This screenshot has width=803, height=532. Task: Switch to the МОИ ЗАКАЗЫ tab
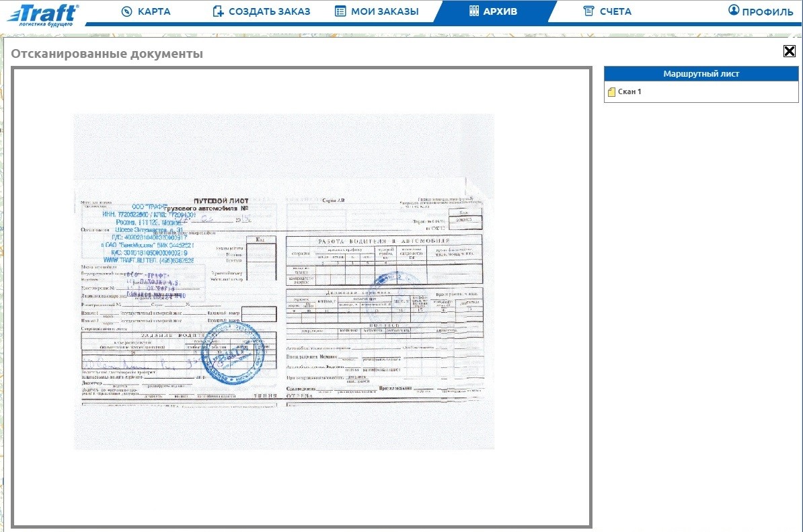point(384,11)
